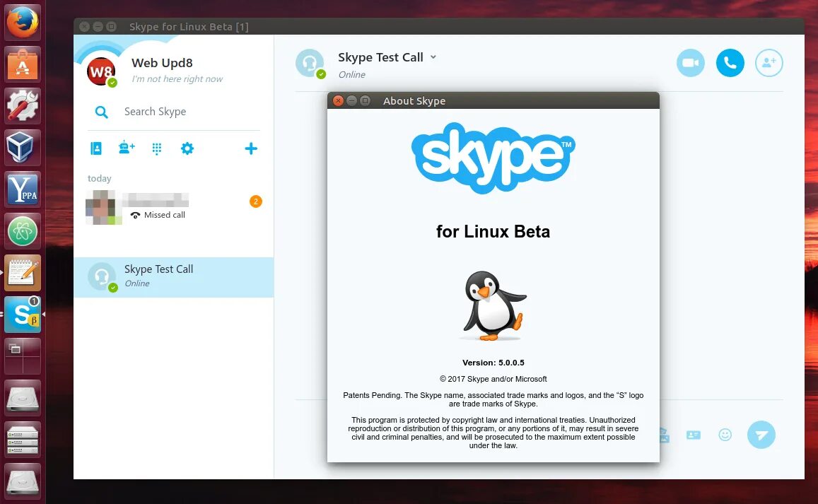Open Atom editor launcher icon

(23, 231)
